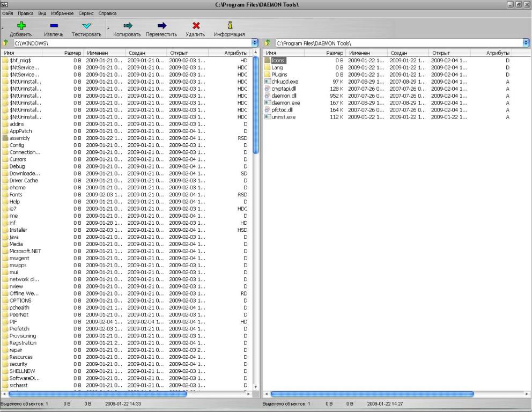Sort right panel by Открыт column header

pyautogui.click(x=449, y=53)
